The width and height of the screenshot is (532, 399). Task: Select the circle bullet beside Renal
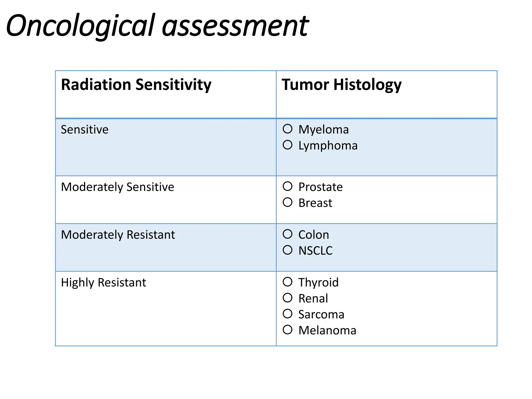click(x=288, y=298)
